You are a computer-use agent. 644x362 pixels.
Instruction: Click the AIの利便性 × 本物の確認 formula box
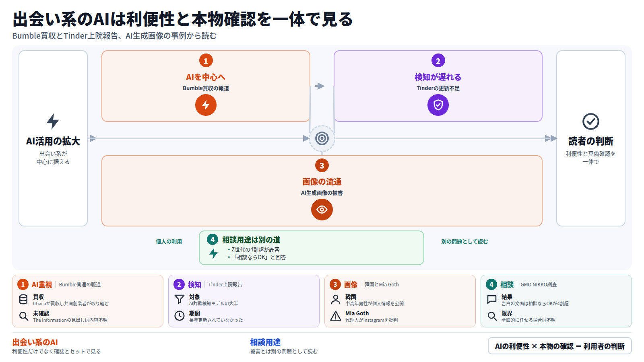[x=560, y=346]
